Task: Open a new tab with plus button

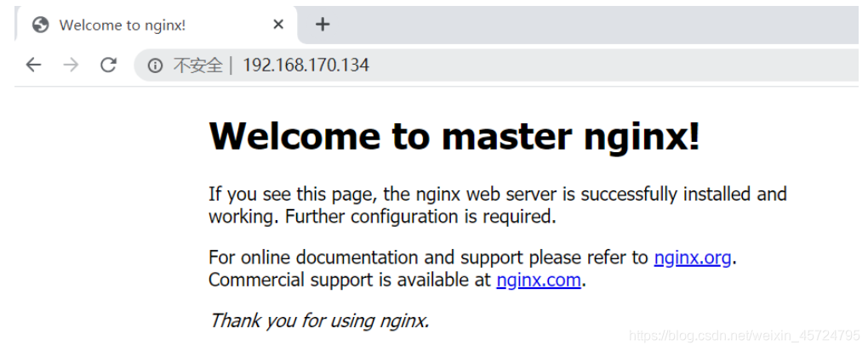Action: point(323,25)
